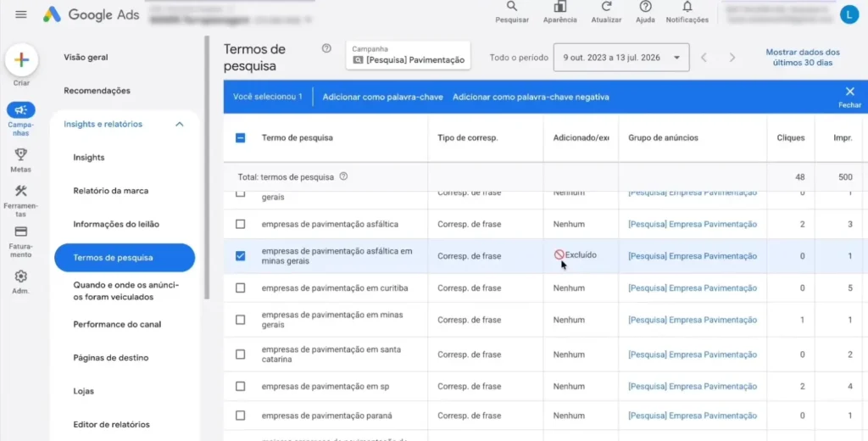Open Quando e onde os anúncios foram veiculados

126,291
